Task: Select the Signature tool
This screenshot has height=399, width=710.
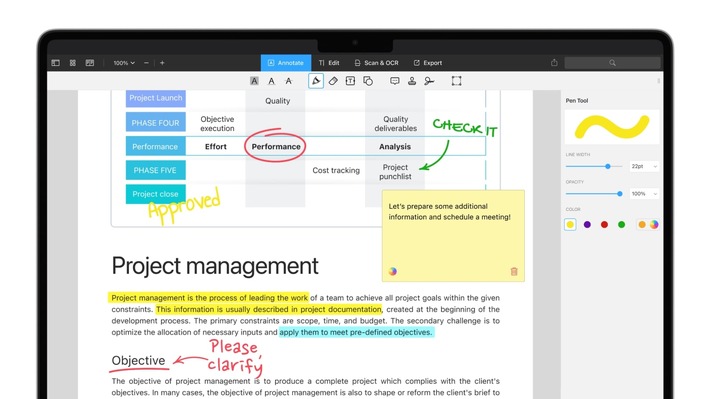Action: 429,81
